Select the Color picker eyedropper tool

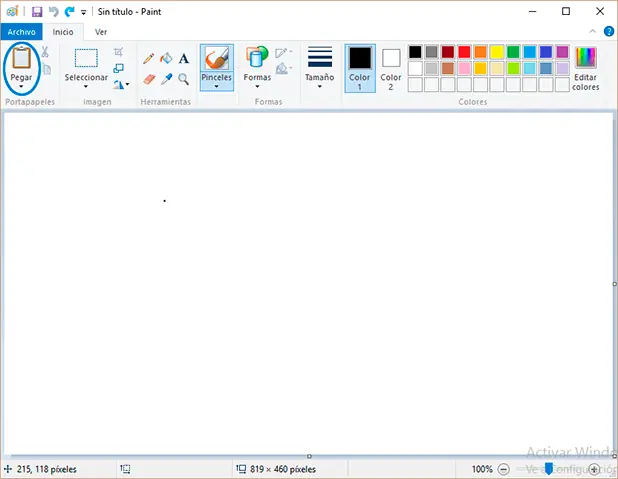pos(166,79)
